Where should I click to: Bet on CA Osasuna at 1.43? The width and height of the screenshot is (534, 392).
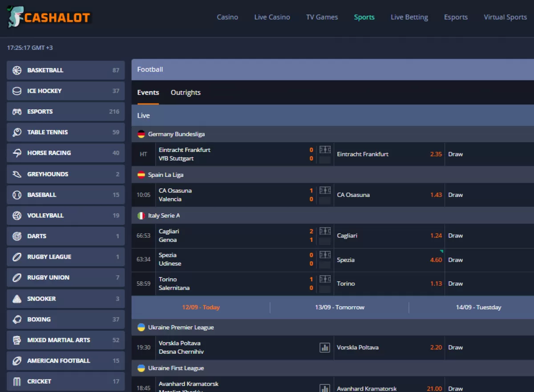click(389, 195)
